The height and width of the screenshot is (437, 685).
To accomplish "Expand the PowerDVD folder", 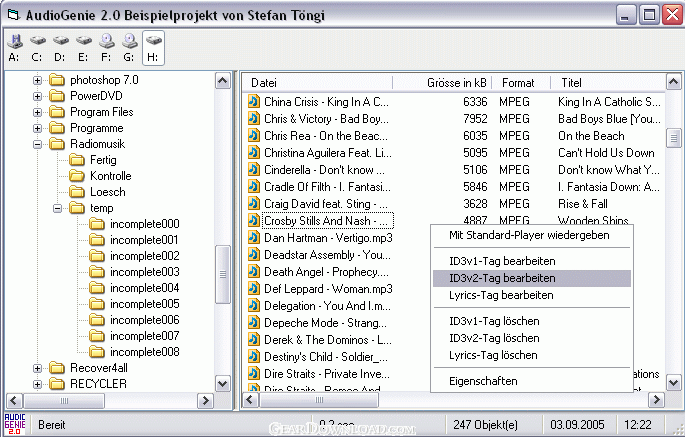I will coord(38,96).
